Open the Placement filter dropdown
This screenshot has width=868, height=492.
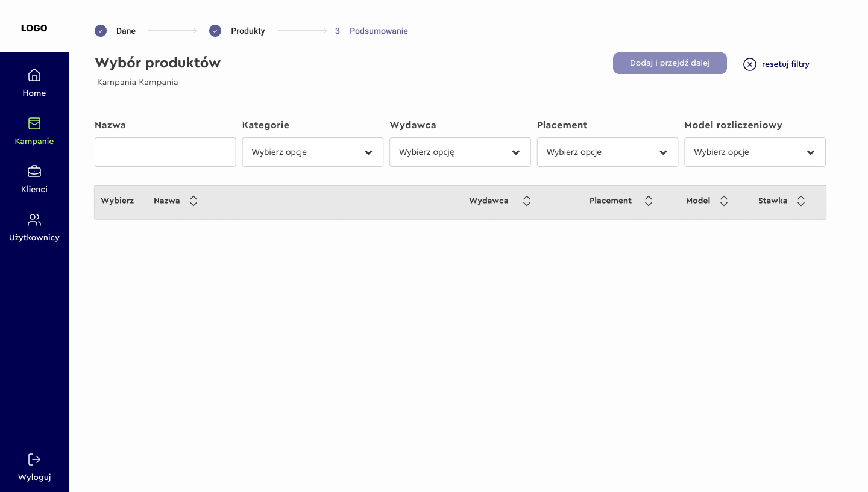pos(608,152)
